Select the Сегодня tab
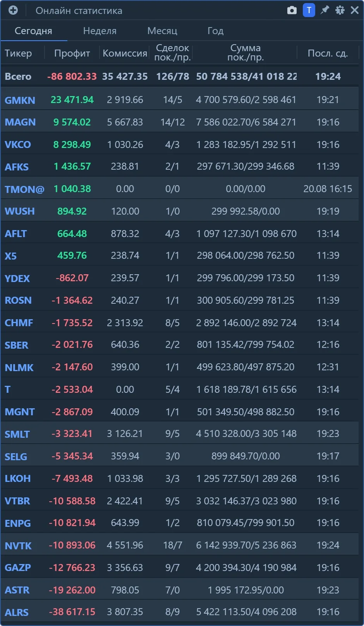 click(33, 31)
